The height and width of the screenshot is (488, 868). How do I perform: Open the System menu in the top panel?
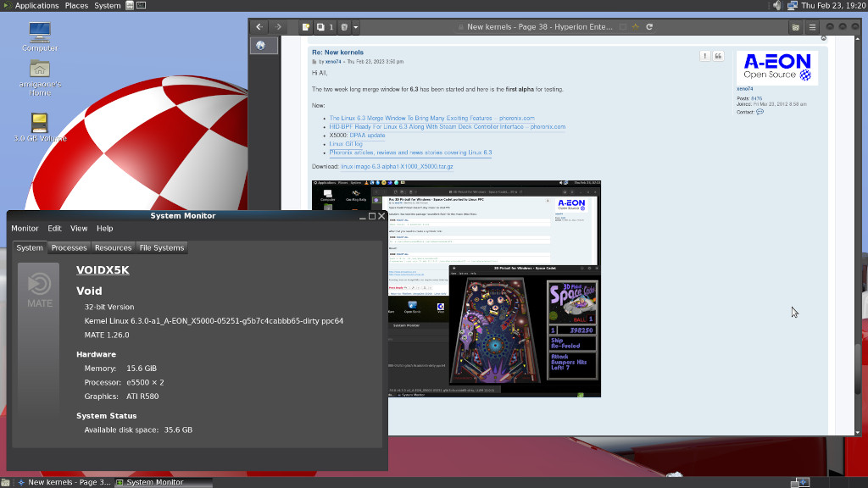[x=108, y=6]
